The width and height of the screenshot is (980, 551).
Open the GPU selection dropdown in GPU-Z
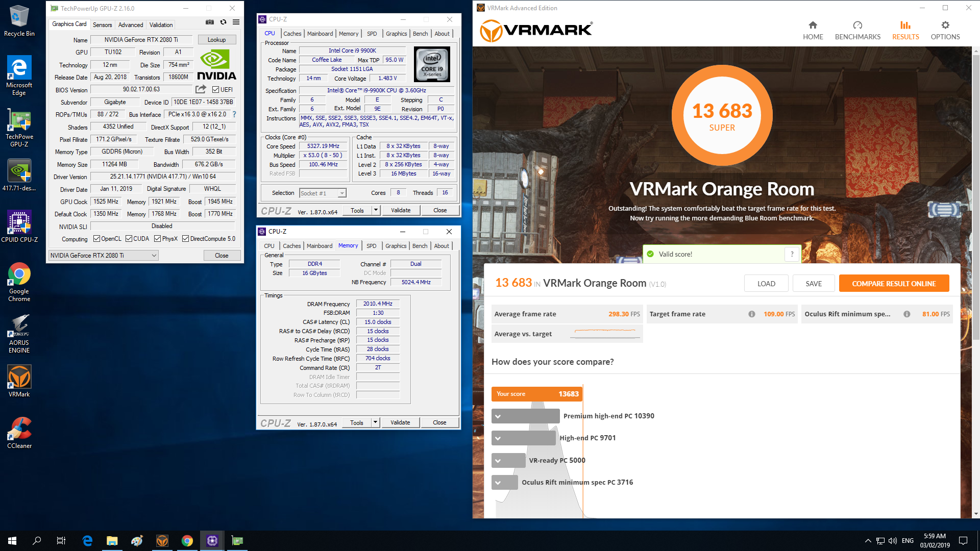[x=104, y=256]
